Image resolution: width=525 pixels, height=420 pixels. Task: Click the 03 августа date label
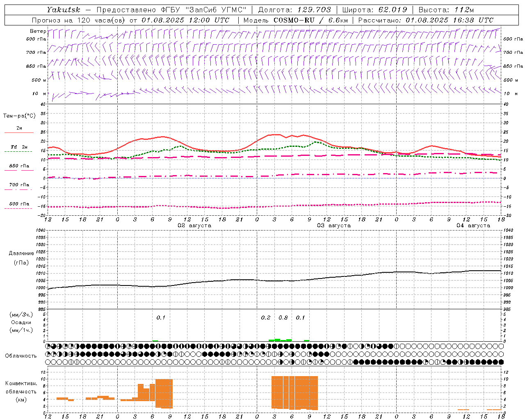(334, 226)
